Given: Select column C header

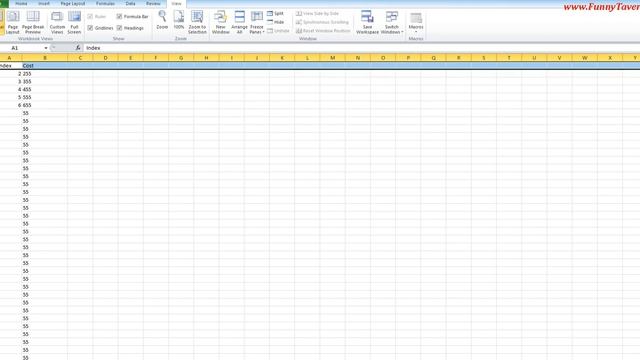Looking at the screenshot, I should click(80, 58).
